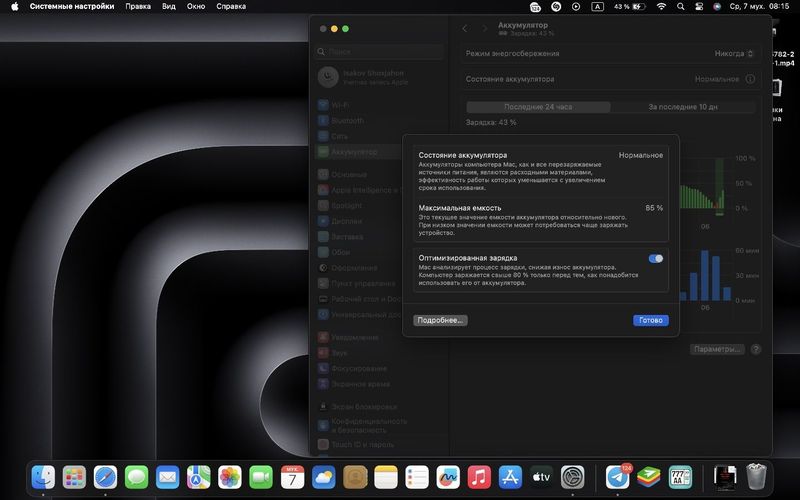800x500 pixels.
Task: Open Reminders app in dock
Action: pyautogui.click(x=417, y=478)
